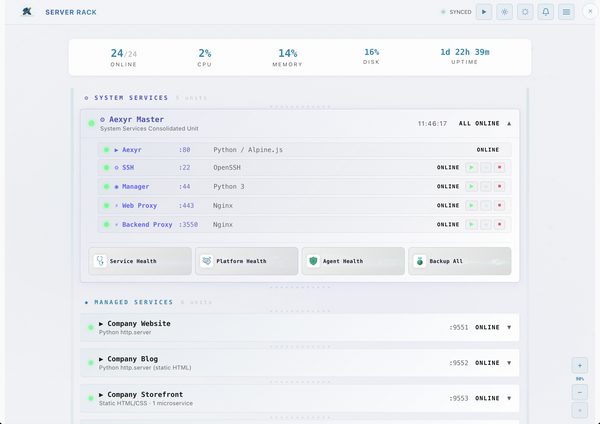This screenshot has width=600, height=424.
Task: Stop the Manager service with the red button
Action: [499, 186]
